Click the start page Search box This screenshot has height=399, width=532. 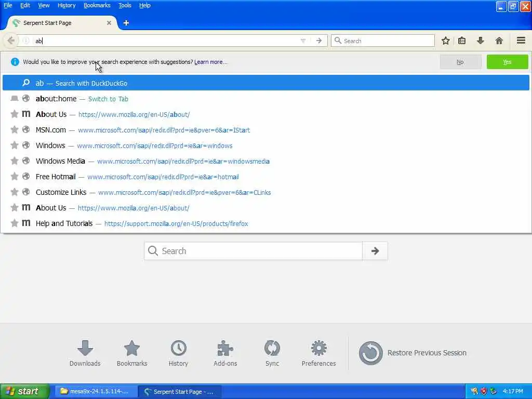pos(253,251)
